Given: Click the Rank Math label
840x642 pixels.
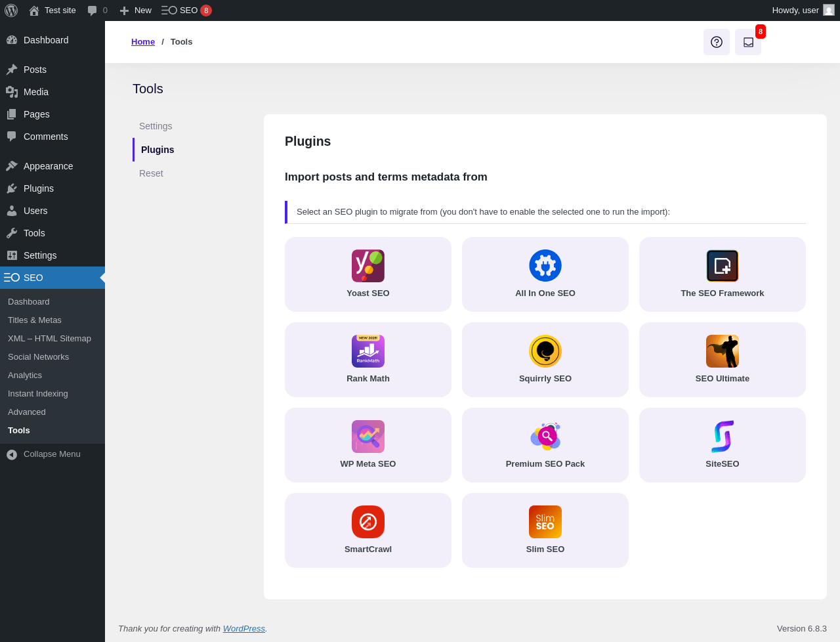Looking at the screenshot, I should pos(368,379).
